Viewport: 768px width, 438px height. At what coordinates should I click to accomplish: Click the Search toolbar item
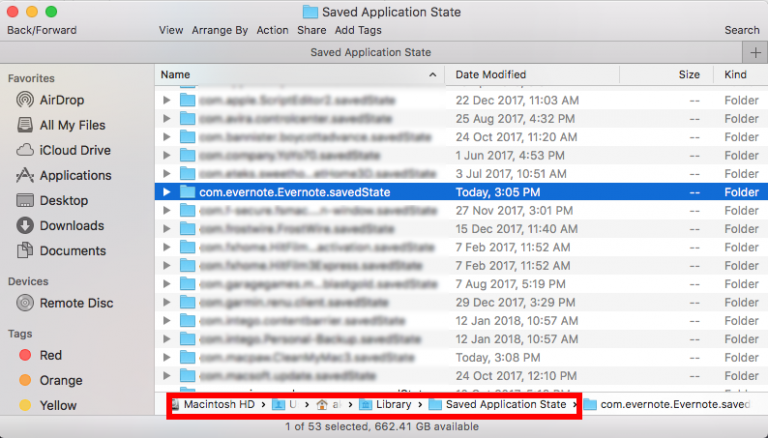pyautogui.click(x=742, y=30)
